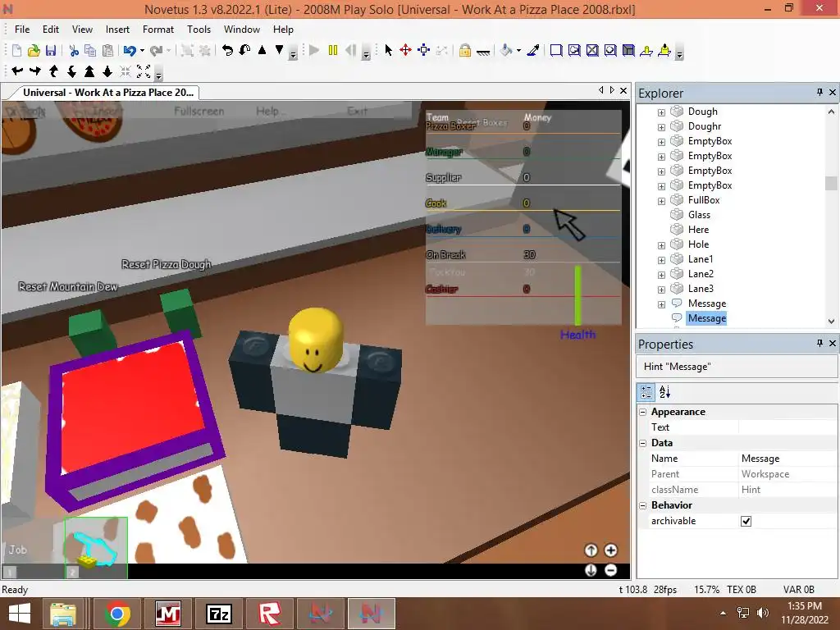Select the Glass item in Explorer

[699, 215]
